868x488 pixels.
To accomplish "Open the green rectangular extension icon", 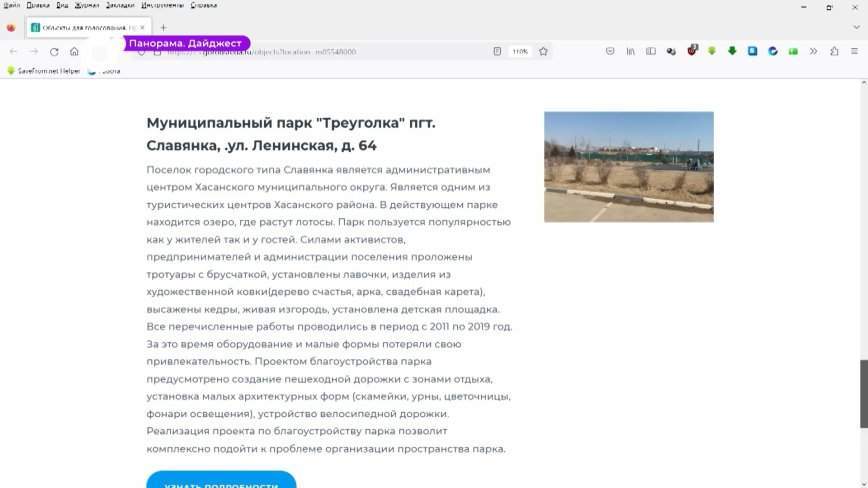I will point(793,51).
